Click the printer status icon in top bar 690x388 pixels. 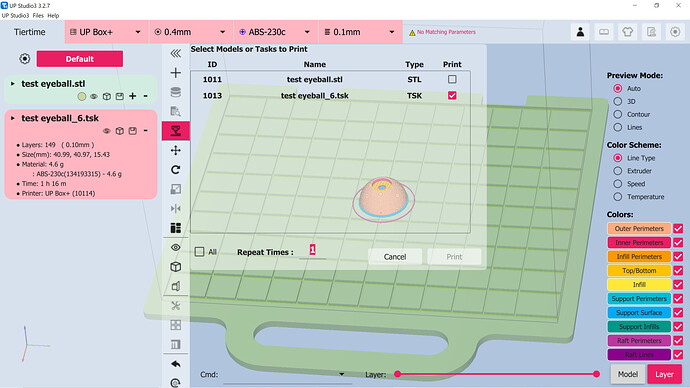click(604, 32)
